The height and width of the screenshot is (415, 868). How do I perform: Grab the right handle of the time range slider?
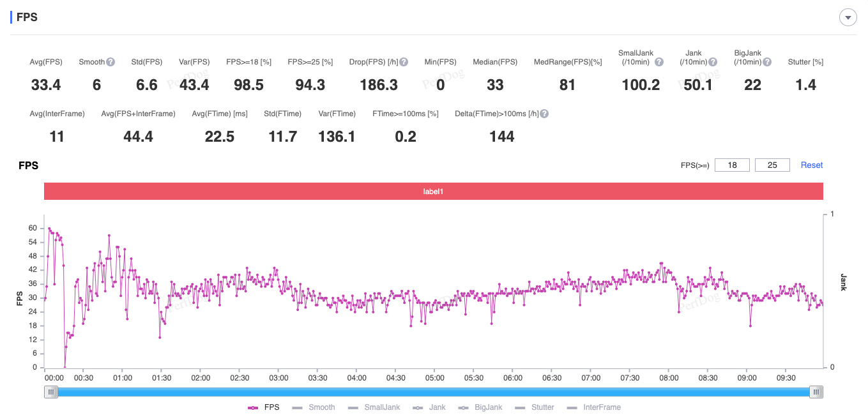pos(816,392)
